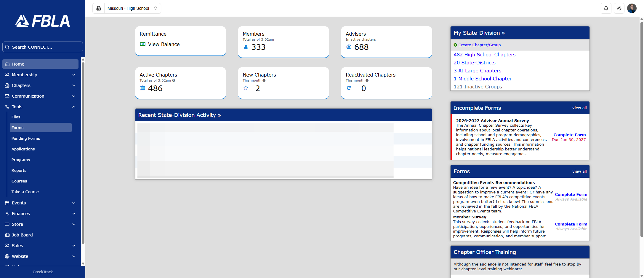Click the Members person icon

(246, 47)
